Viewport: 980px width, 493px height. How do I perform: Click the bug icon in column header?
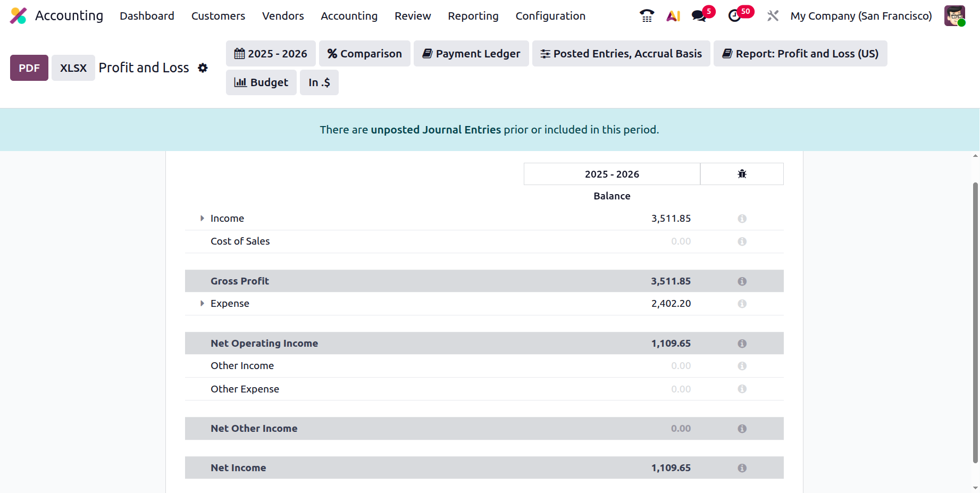(742, 174)
